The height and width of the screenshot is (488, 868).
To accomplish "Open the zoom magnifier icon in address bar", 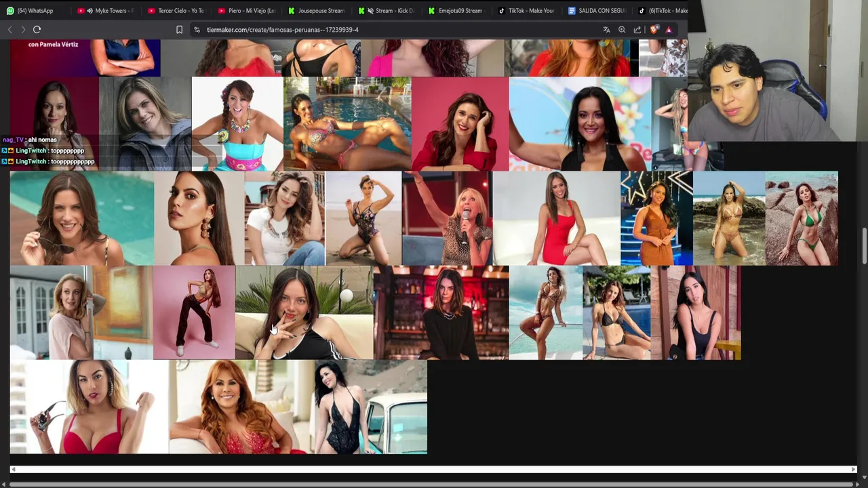I will coord(622,30).
